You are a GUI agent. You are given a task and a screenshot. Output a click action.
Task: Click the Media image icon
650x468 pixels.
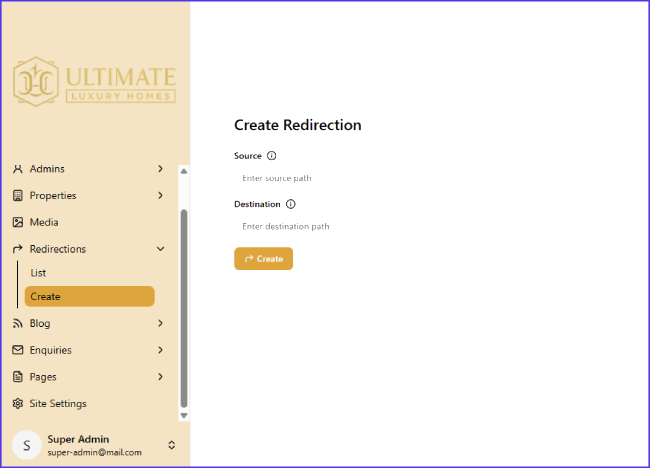click(x=18, y=222)
